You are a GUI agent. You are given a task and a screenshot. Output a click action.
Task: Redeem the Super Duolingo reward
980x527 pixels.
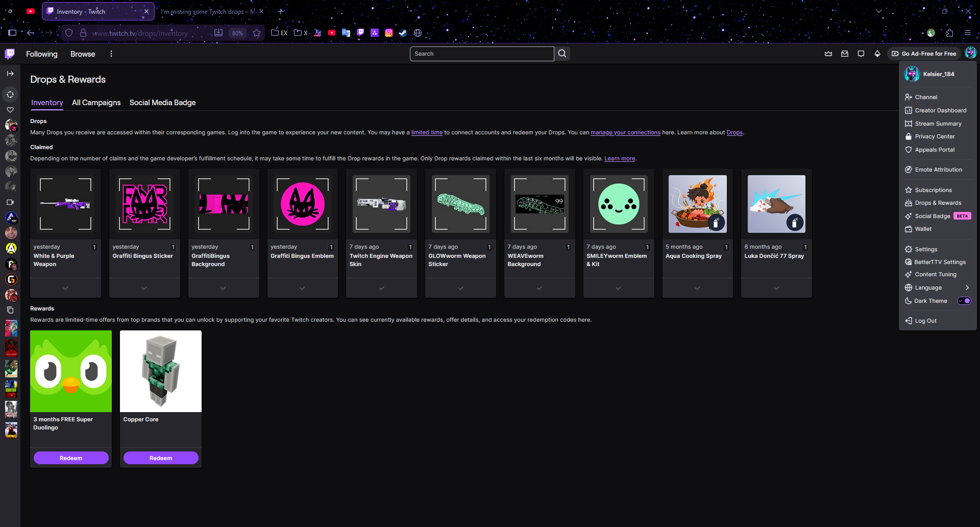[x=71, y=458]
